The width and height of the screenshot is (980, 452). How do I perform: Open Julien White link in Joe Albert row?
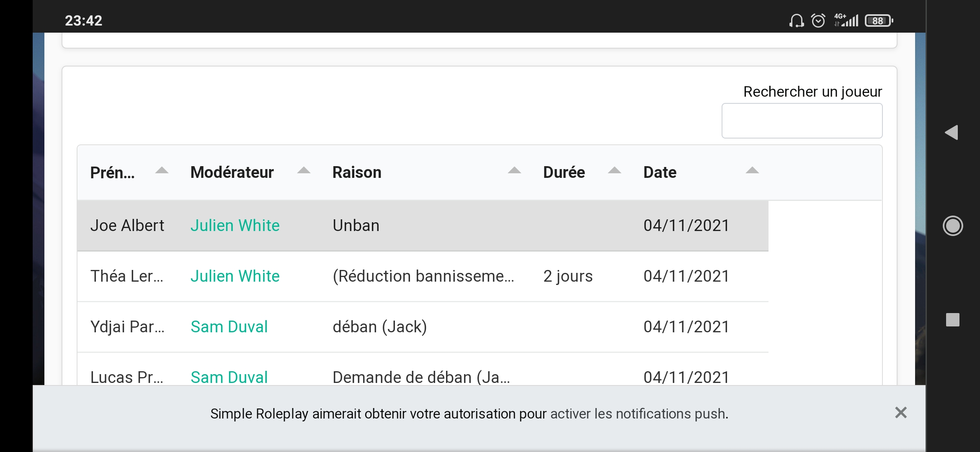point(235,226)
